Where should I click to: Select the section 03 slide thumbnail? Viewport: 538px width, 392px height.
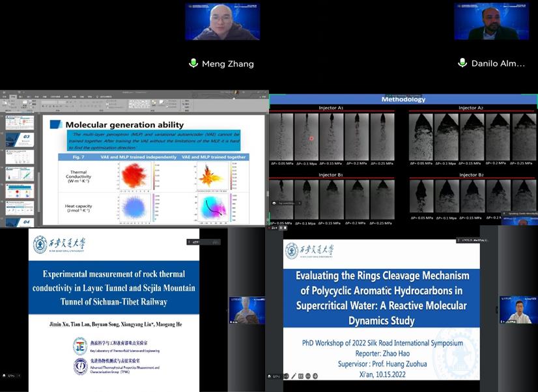click(x=20, y=138)
